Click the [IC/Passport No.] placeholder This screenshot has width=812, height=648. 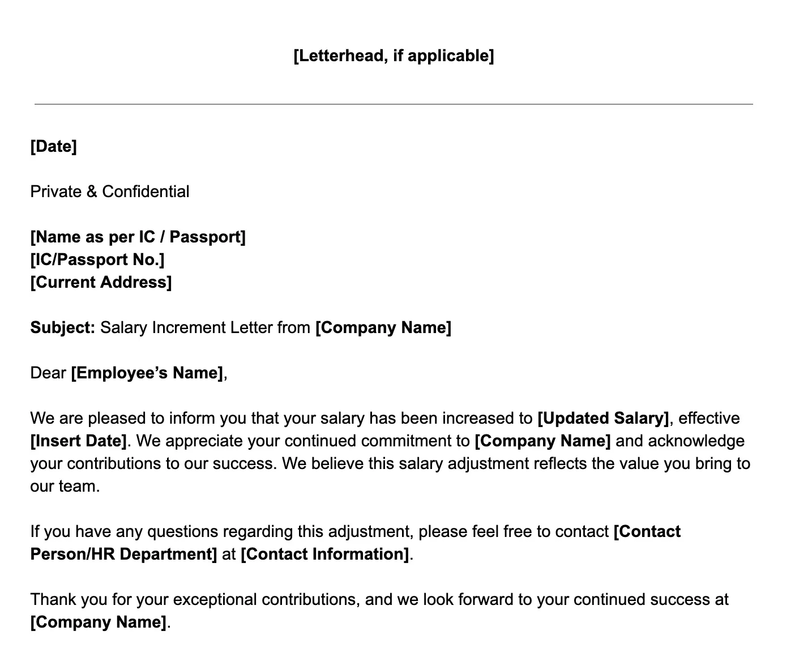click(x=97, y=259)
